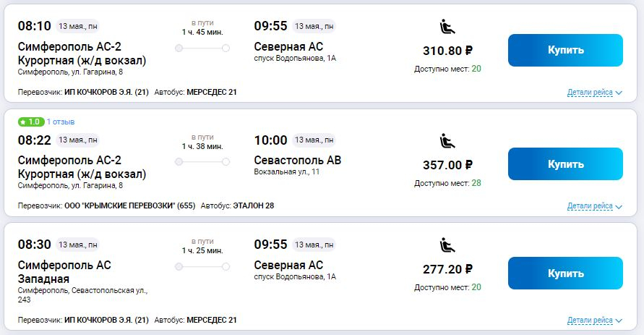Click seat icon on 277.20 ₽ trip

[x=447, y=245]
